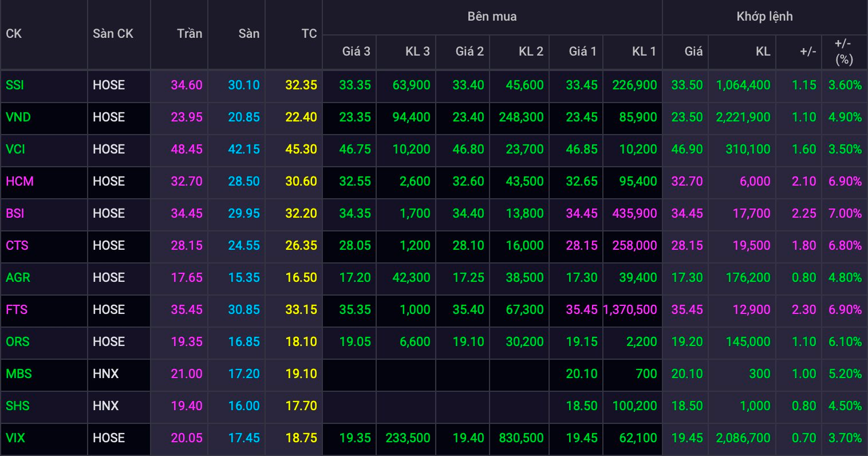Select the VCI ticker symbol

[x=15, y=150]
